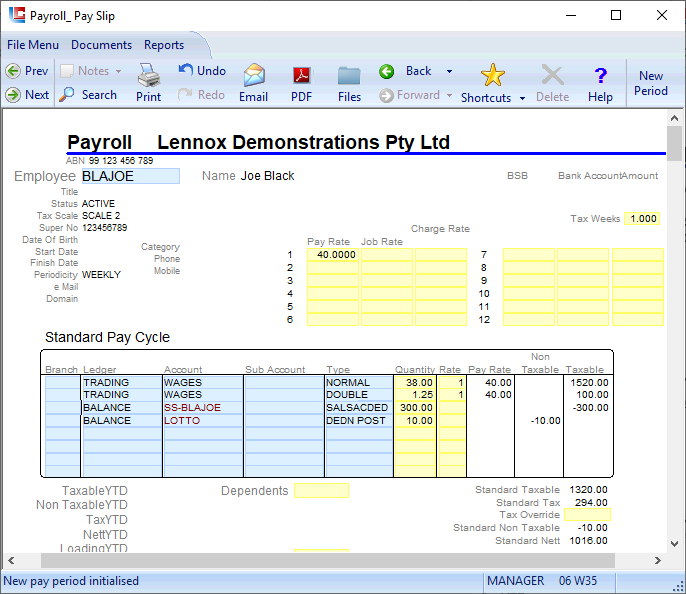Open Help question mark icon
This screenshot has width=686, height=594.
tap(600, 76)
